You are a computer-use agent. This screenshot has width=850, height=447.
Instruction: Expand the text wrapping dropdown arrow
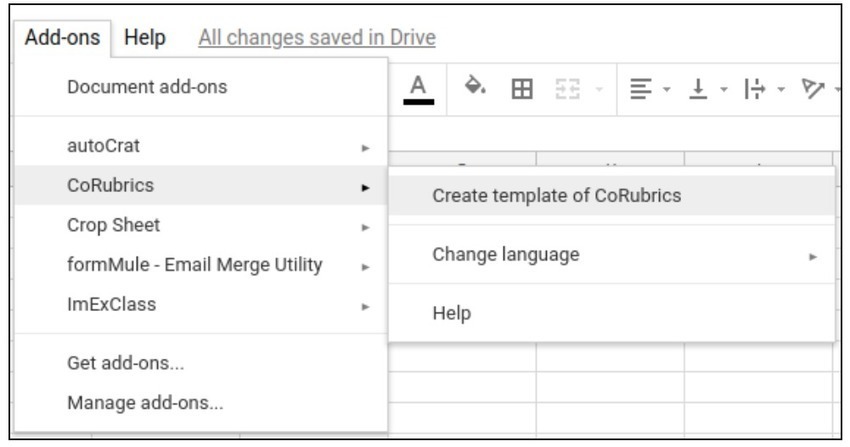(780, 89)
